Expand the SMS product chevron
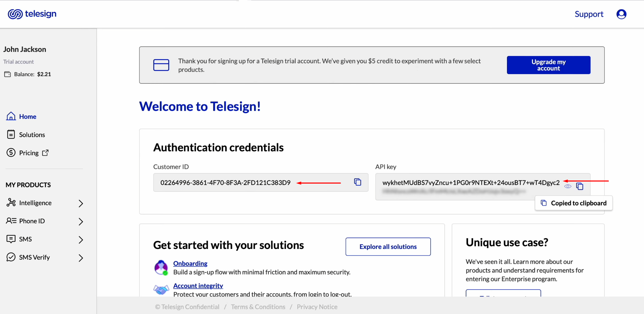 (81, 240)
